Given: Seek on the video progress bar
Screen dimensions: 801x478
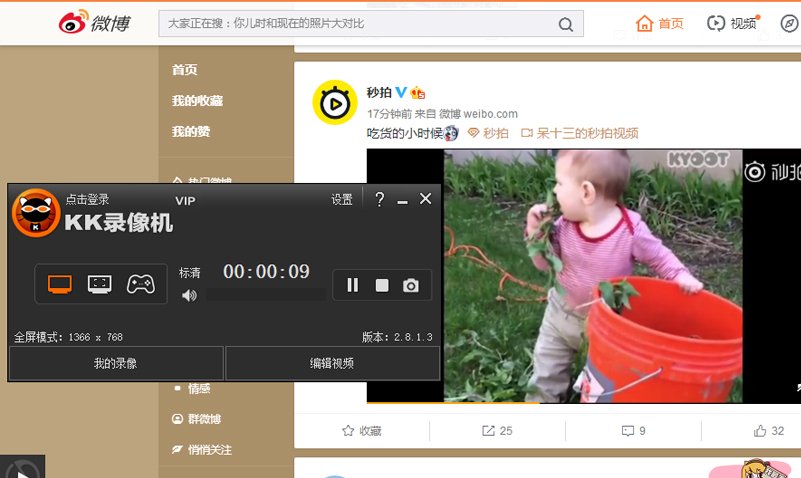Looking at the screenshot, I should pyautogui.click(x=584, y=402).
